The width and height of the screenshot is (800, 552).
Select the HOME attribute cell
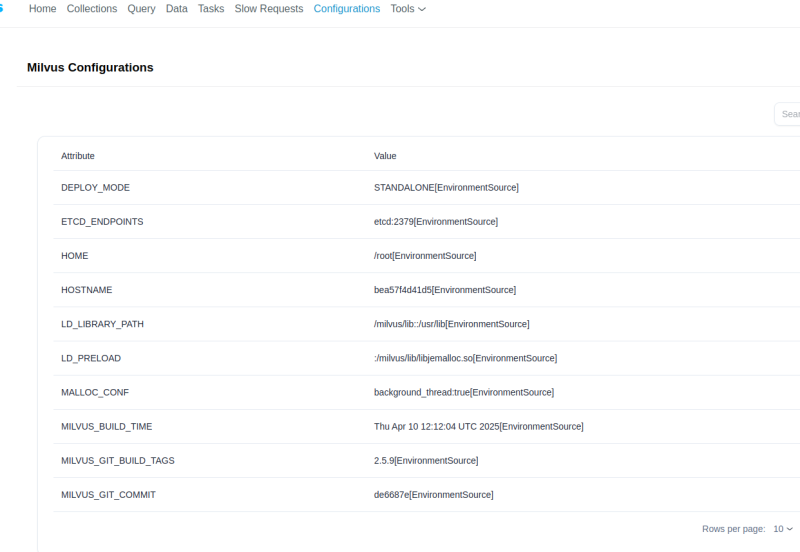coord(74,256)
